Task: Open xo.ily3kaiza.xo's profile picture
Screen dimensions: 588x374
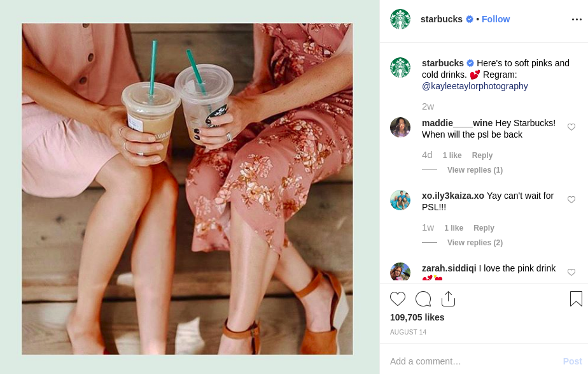Action: tap(400, 200)
